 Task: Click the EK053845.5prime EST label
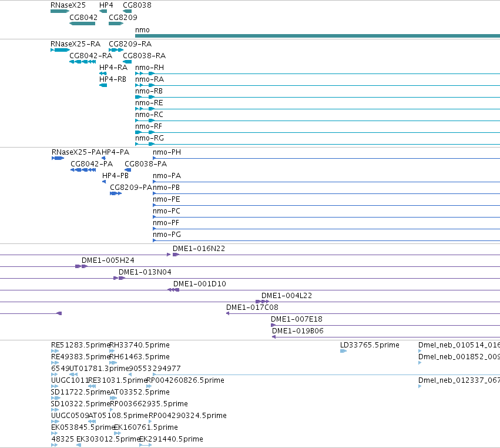[x=83, y=427]
